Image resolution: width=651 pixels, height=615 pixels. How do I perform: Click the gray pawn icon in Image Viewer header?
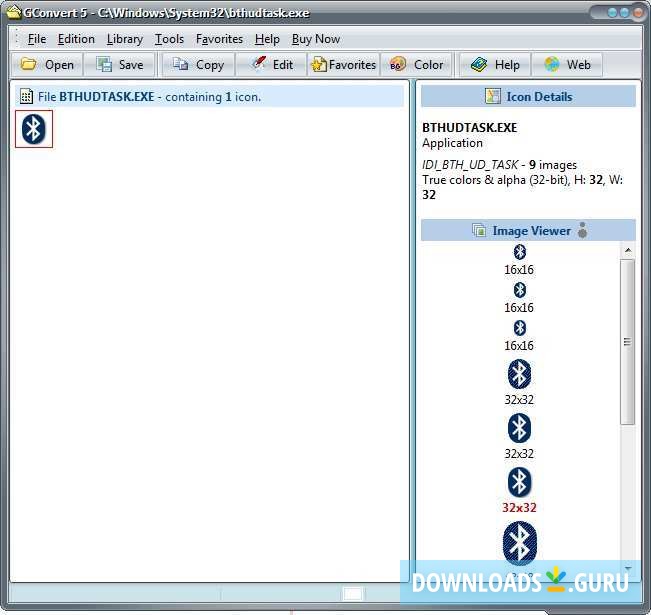tap(582, 230)
